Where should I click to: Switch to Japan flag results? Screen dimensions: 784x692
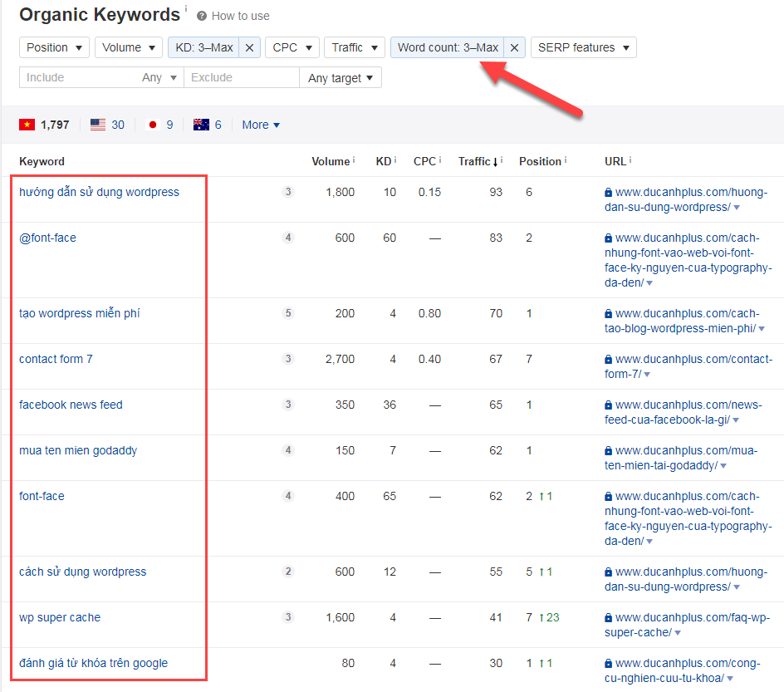point(153,125)
